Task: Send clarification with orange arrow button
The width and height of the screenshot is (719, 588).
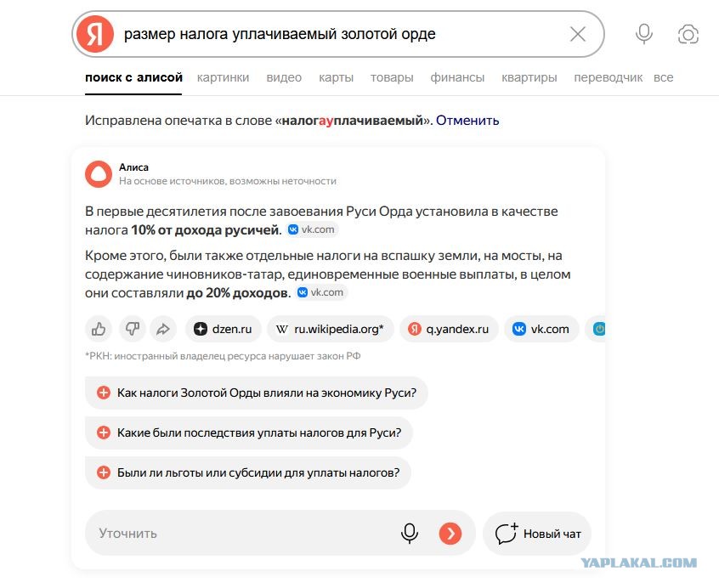Action: click(450, 533)
